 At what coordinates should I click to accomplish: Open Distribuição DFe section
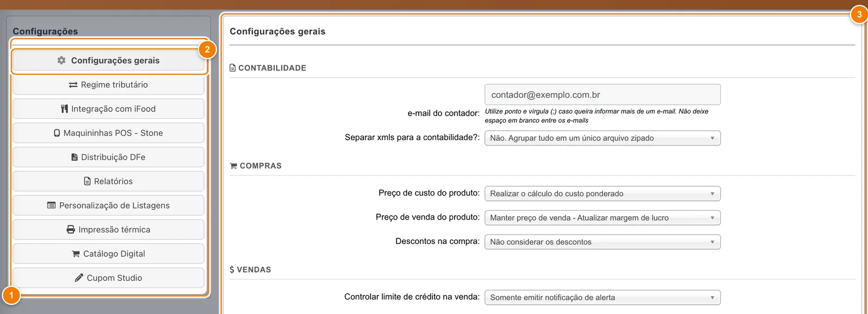(108, 157)
